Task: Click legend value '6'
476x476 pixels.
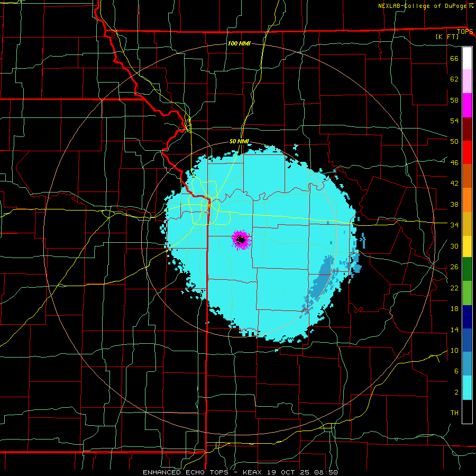Action: tap(456, 371)
